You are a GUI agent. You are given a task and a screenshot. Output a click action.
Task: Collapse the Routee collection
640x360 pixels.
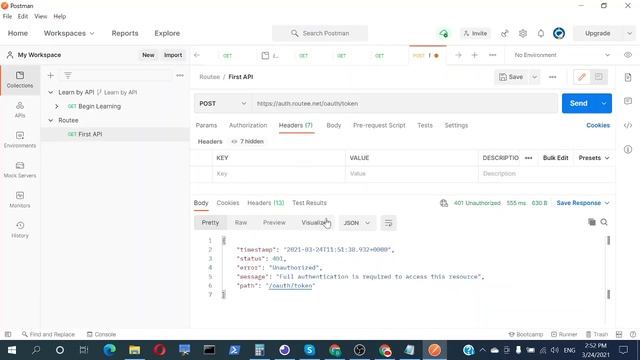click(51, 120)
